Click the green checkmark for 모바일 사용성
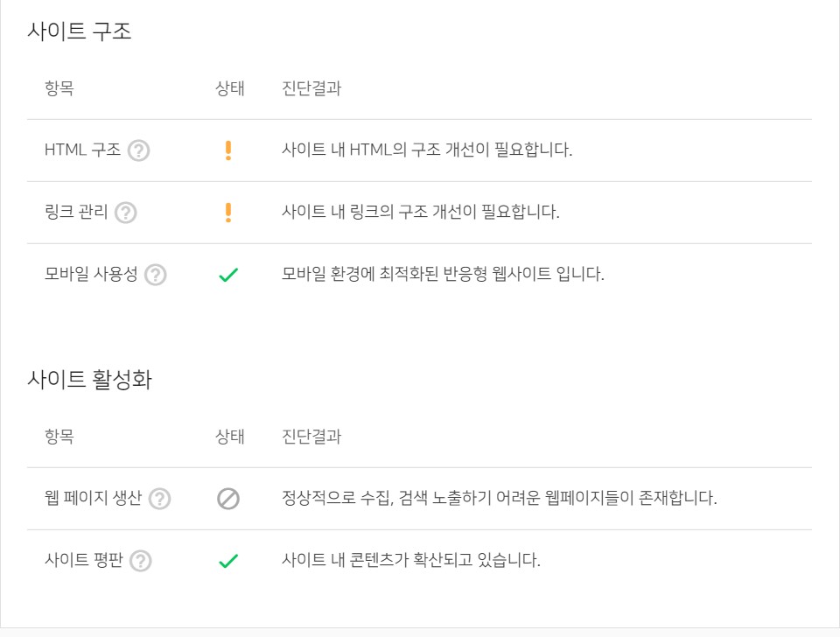Screen dimensions: 840x637 227,275
